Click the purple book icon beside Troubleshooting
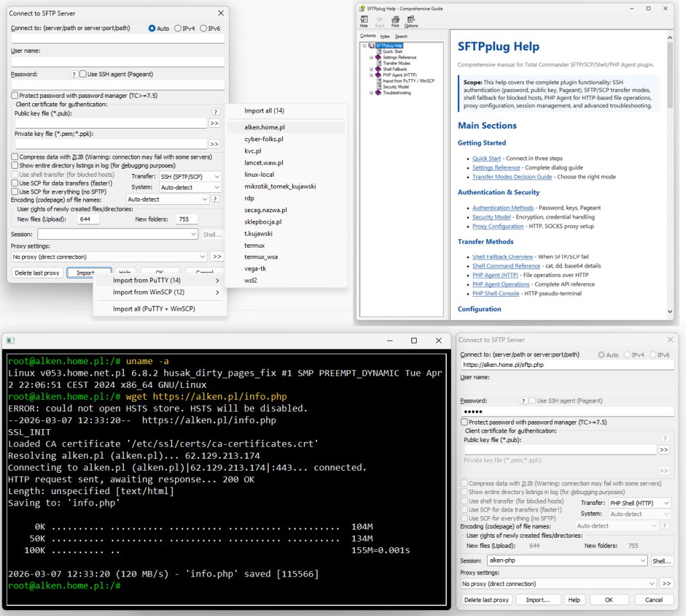This screenshot has width=686, height=616. tap(379, 92)
